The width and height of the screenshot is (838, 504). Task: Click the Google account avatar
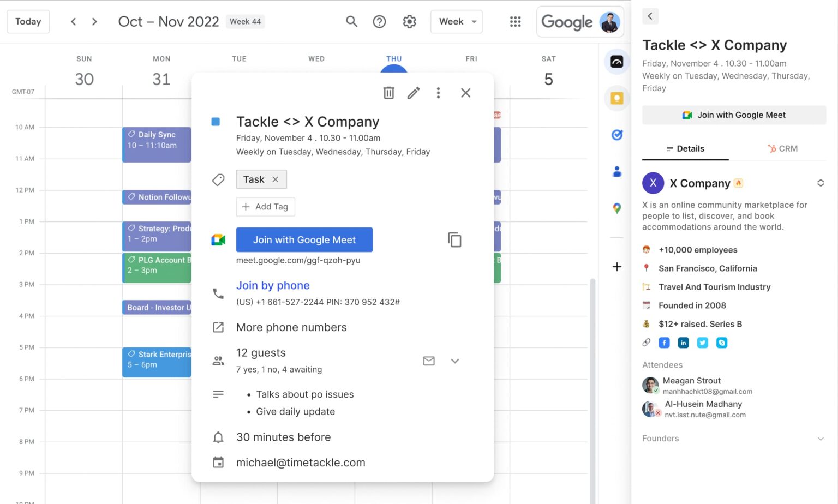(x=609, y=22)
